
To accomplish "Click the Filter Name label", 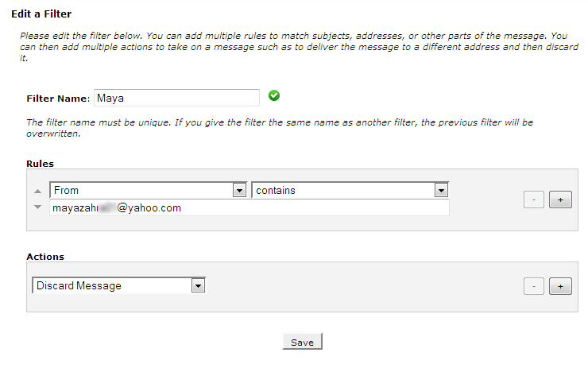I will (58, 99).
